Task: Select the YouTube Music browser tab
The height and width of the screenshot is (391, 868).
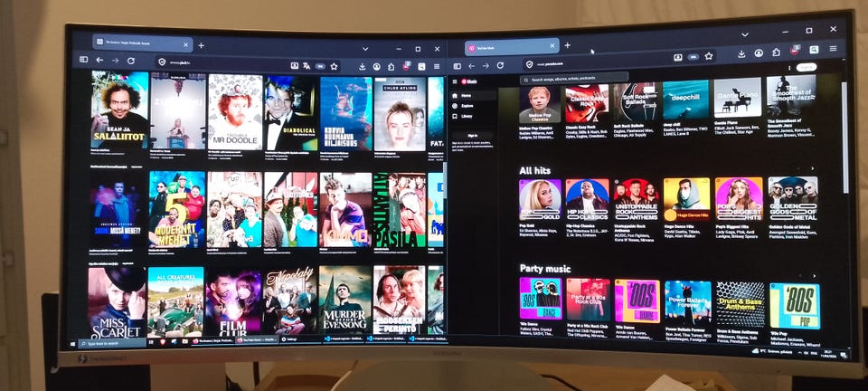Action: coord(511,47)
